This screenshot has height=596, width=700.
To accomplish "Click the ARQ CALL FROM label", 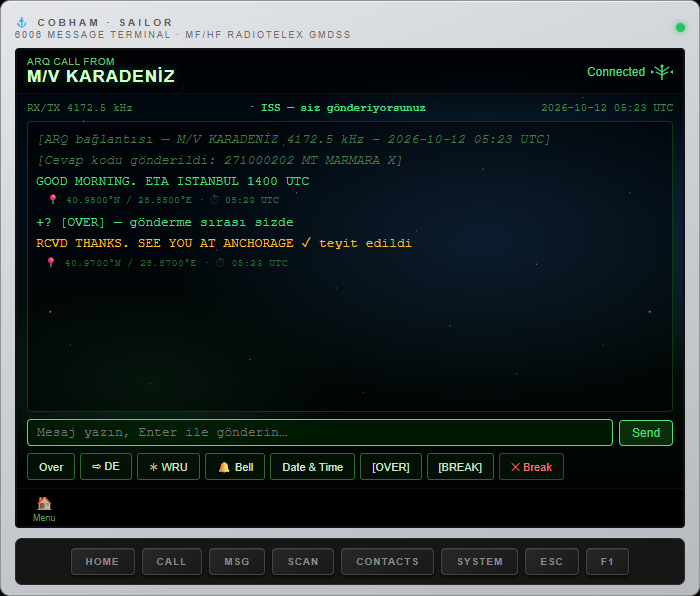I will click(x=71, y=62).
